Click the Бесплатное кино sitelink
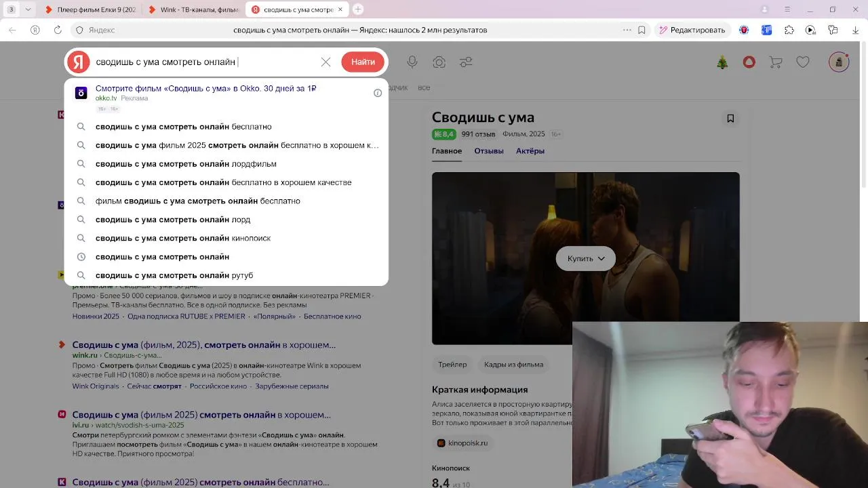The image size is (868, 488). pos(332,317)
